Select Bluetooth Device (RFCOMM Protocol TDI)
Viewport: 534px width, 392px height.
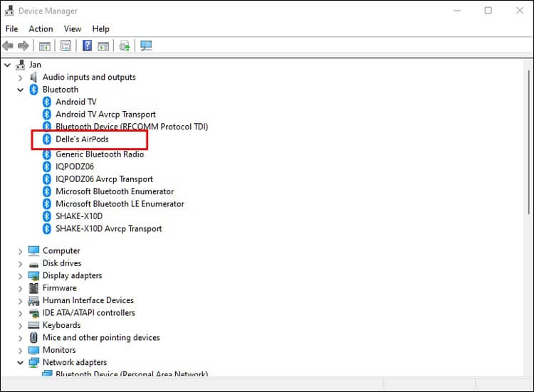[132, 127]
